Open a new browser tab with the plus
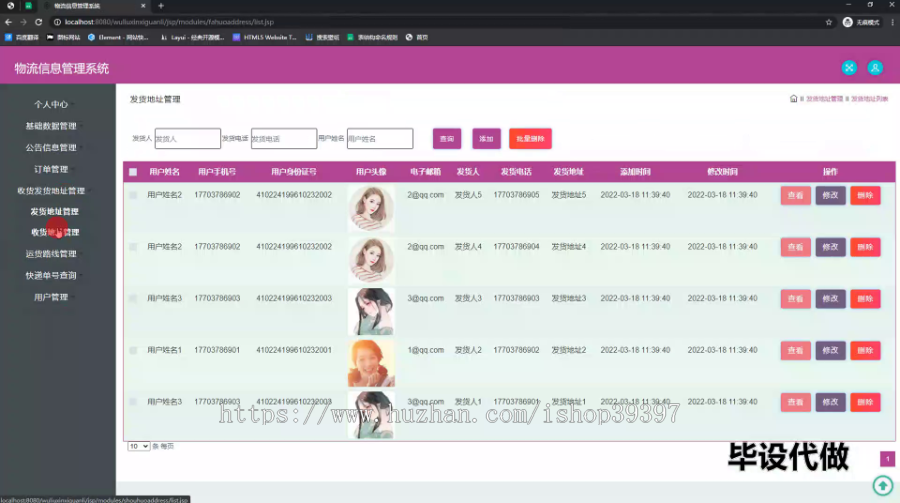This screenshot has width=900, height=503. [161, 6]
